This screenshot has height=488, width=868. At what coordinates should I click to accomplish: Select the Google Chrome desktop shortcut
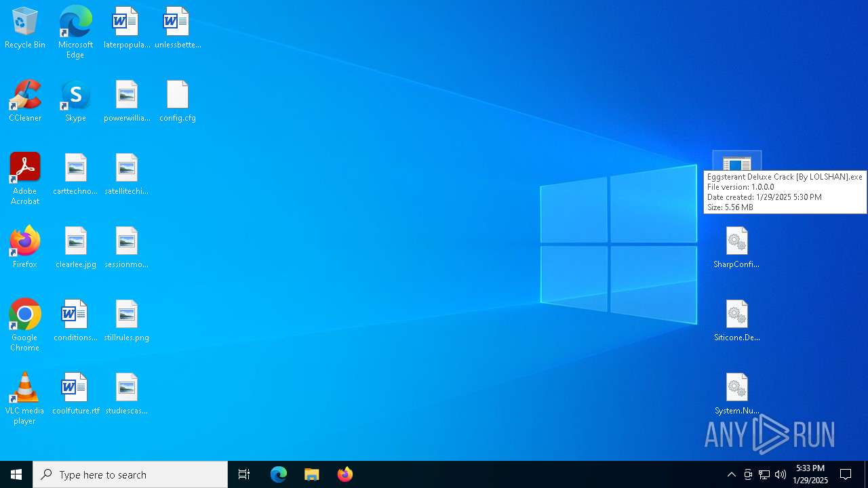tap(25, 325)
